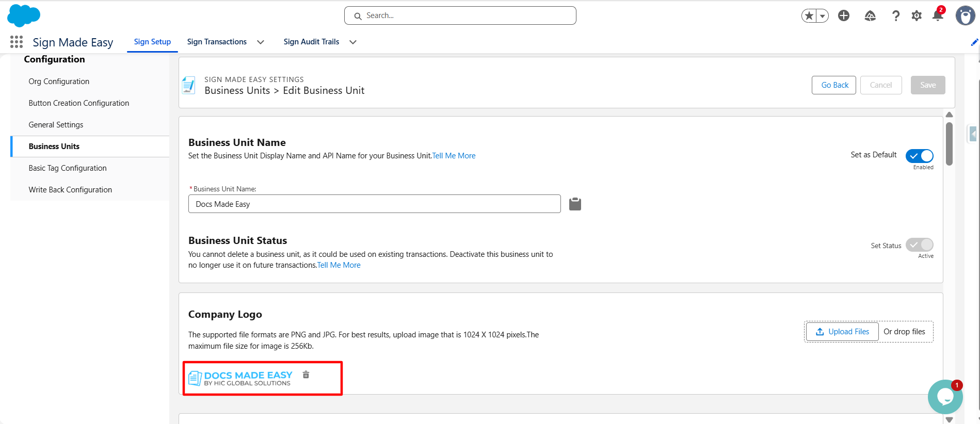Open Global Actions plus icon

tap(844, 15)
